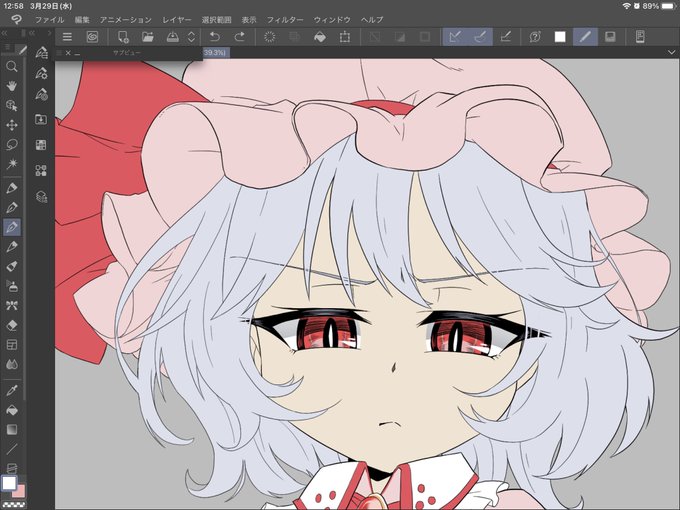Open the sub tool detail pen-gear icon
Viewport: 680px width, 510px height.
pyautogui.click(x=41, y=73)
